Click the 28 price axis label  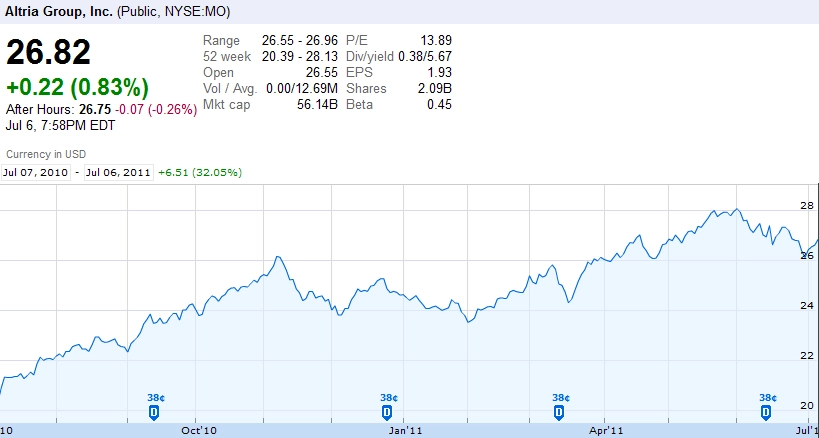pyautogui.click(x=807, y=205)
